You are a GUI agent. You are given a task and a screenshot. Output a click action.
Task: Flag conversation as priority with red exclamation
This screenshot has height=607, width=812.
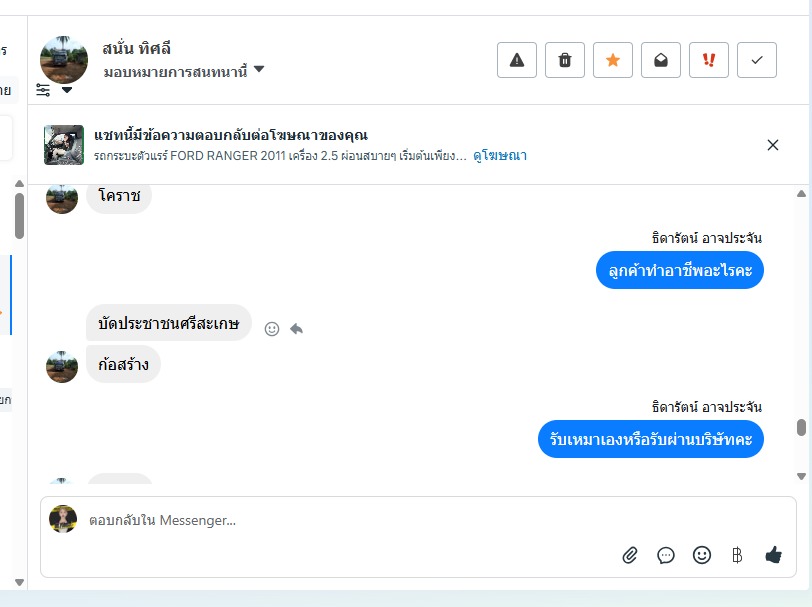[709, 60]
